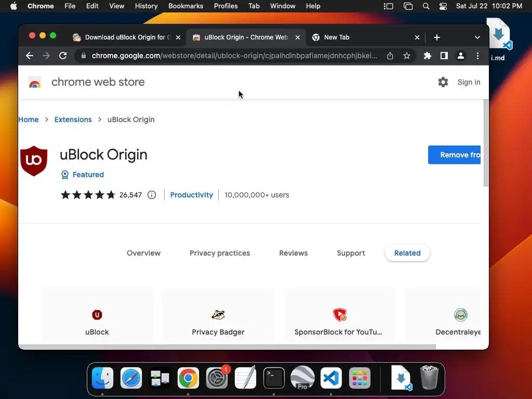
Task: Launch Safari from the Dock
Action: click(x=131, y=378)
